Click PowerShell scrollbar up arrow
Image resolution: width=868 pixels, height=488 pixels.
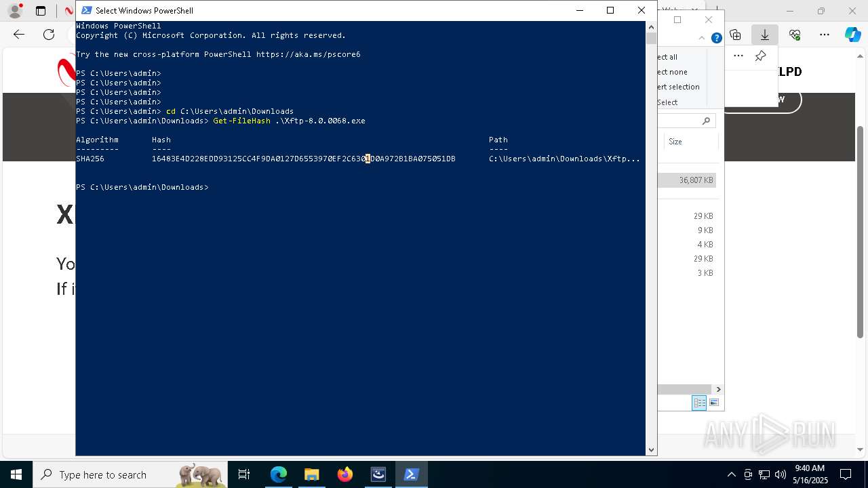(651, 26)
